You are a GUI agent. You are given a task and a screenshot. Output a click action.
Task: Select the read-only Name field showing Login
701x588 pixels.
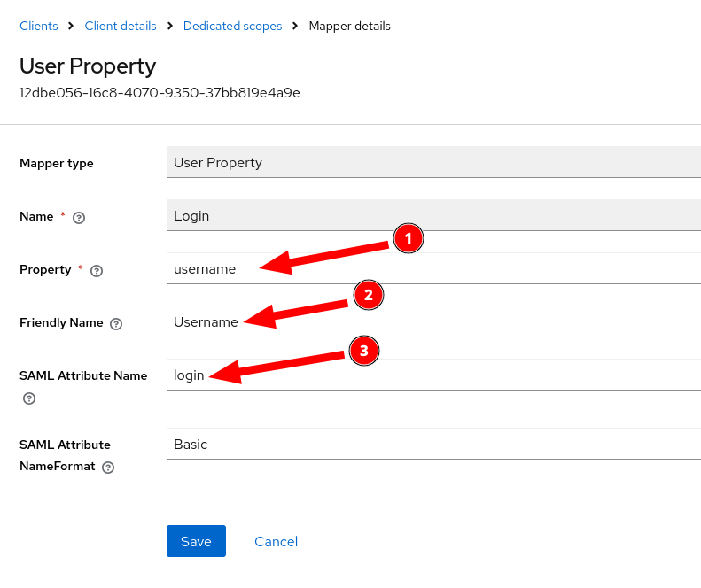coord(433,215)
